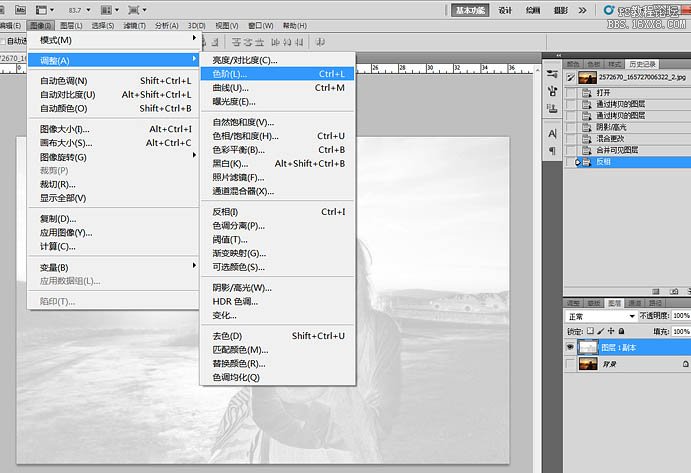
Task: Click the history state icon beside 阴影/高光
Action: point(587,127)
